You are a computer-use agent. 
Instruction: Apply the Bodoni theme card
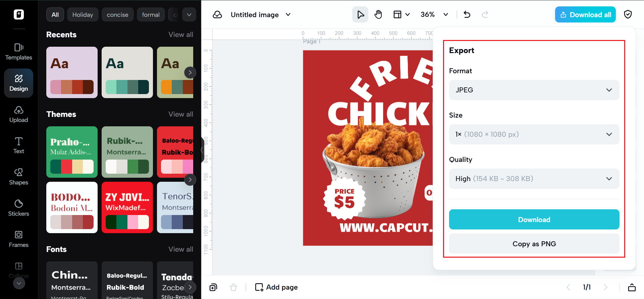pyautogui.click(x=72, y=207)
